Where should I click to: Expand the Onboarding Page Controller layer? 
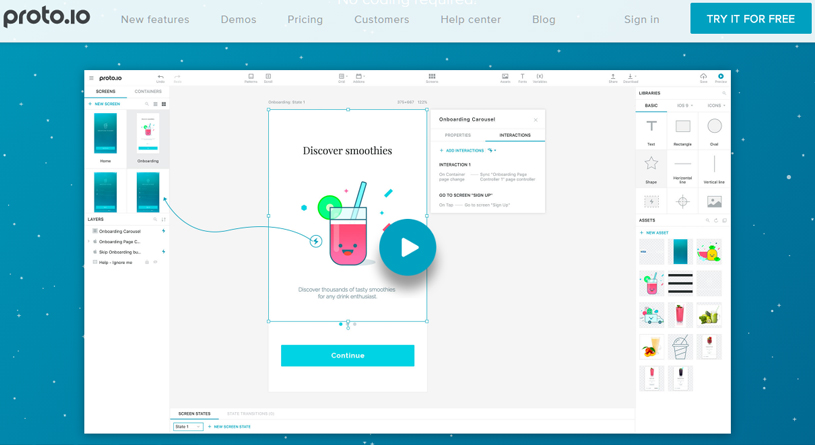[x=89, y=242]
